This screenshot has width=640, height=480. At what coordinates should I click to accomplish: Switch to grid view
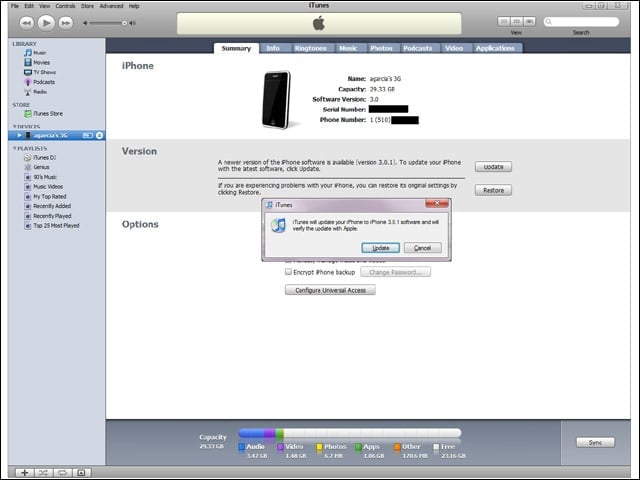pos(517,21)
